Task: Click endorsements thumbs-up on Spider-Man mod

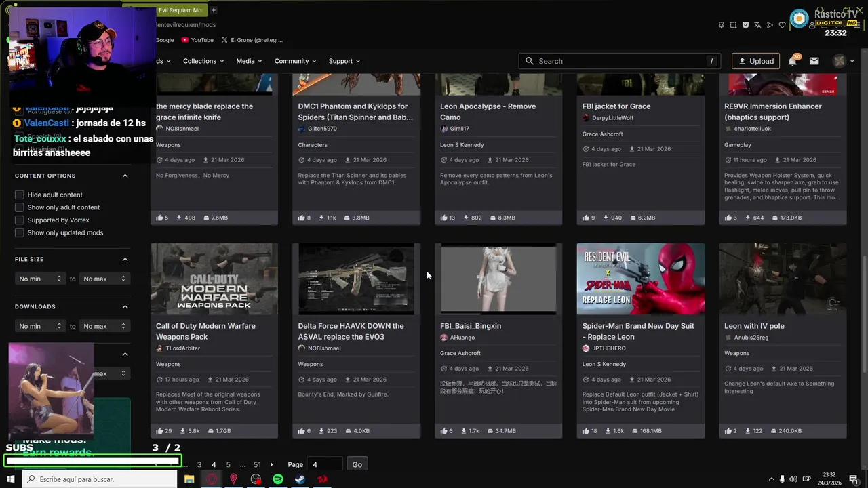Action: coord(586,431)
